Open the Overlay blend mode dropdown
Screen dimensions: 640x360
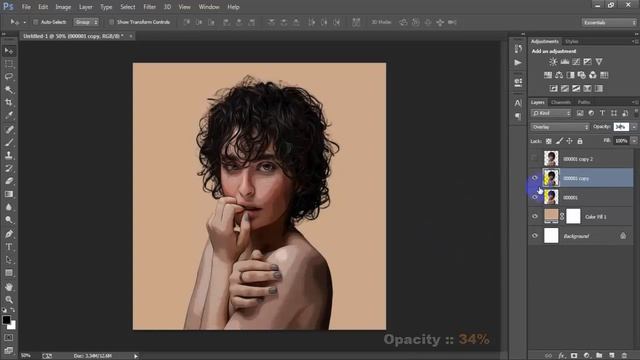coord(560,127)
